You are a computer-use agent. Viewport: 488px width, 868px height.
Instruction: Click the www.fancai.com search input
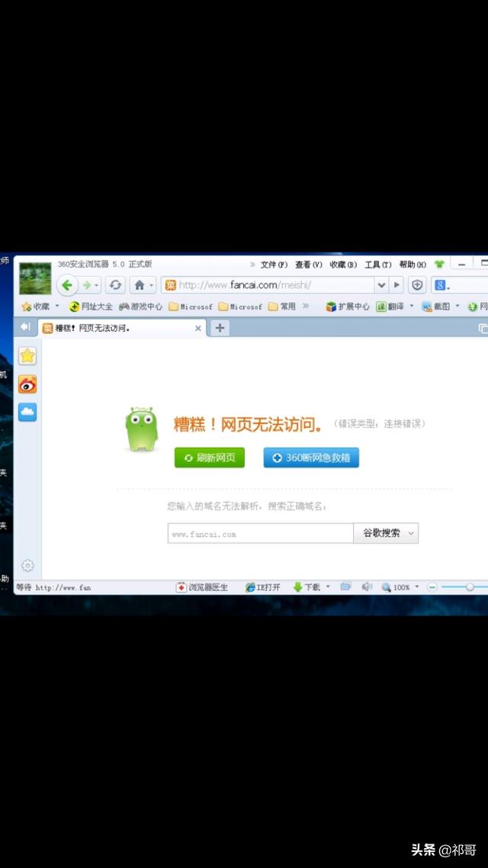260,534
